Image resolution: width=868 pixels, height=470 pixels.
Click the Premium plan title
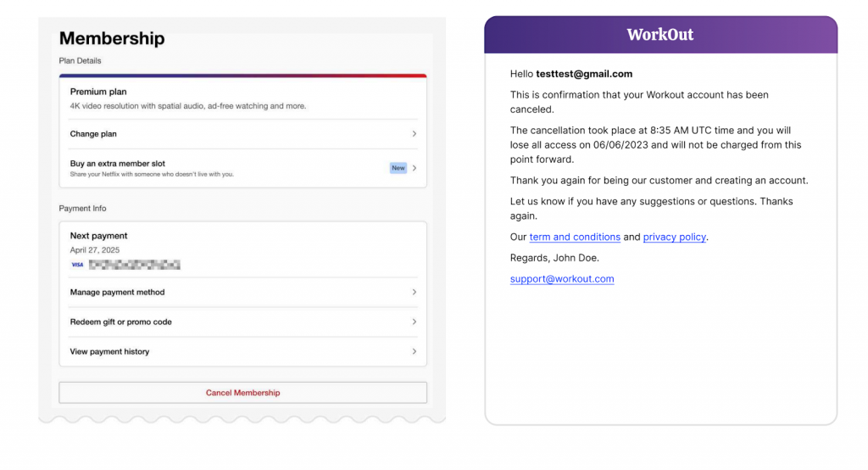click(98, 92)
